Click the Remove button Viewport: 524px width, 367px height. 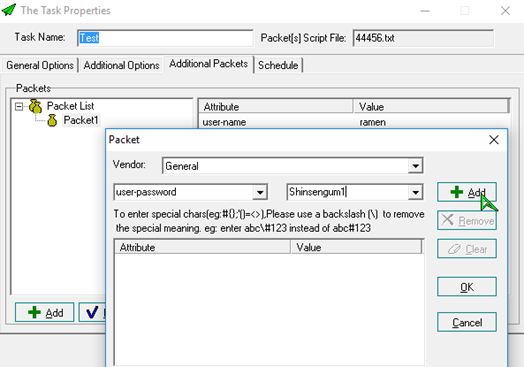pyautogui.click(x=467, y=221)
